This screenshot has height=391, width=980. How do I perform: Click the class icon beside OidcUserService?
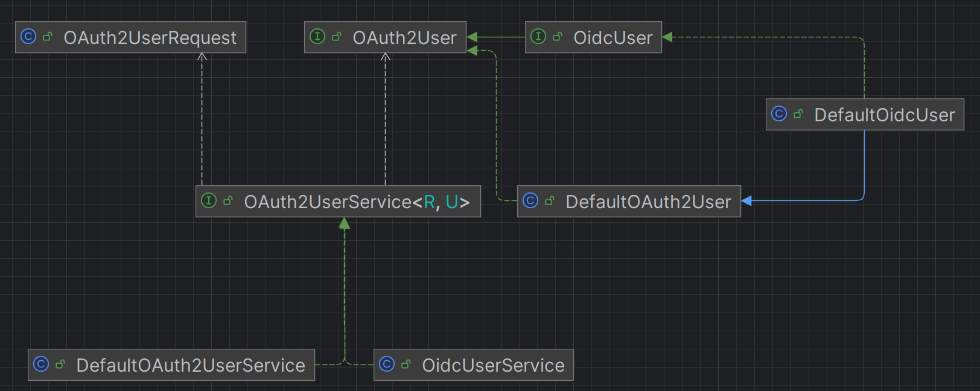[x=387, y=364]
